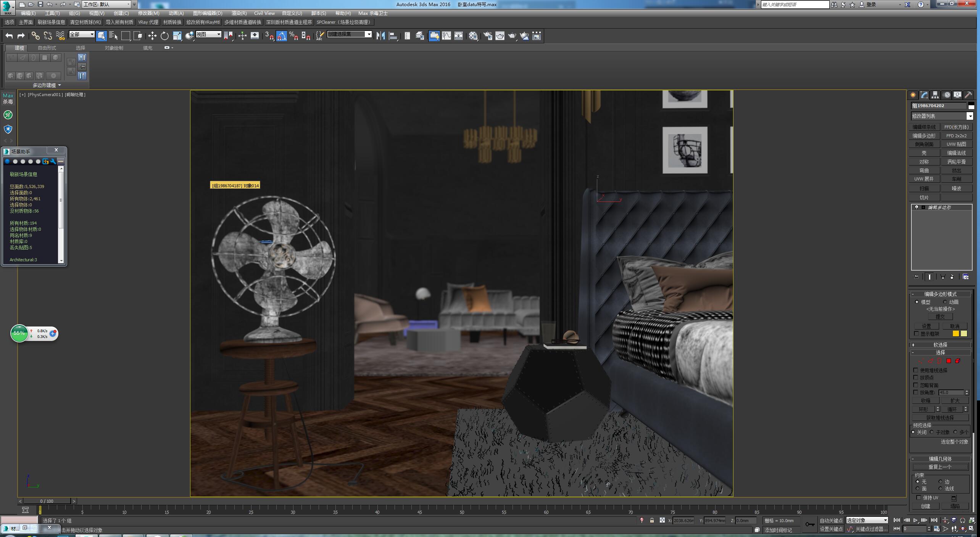Enable the 显示框架 checkbox
The width and height of the screenshot is (980, 537).
pos(917,334)
